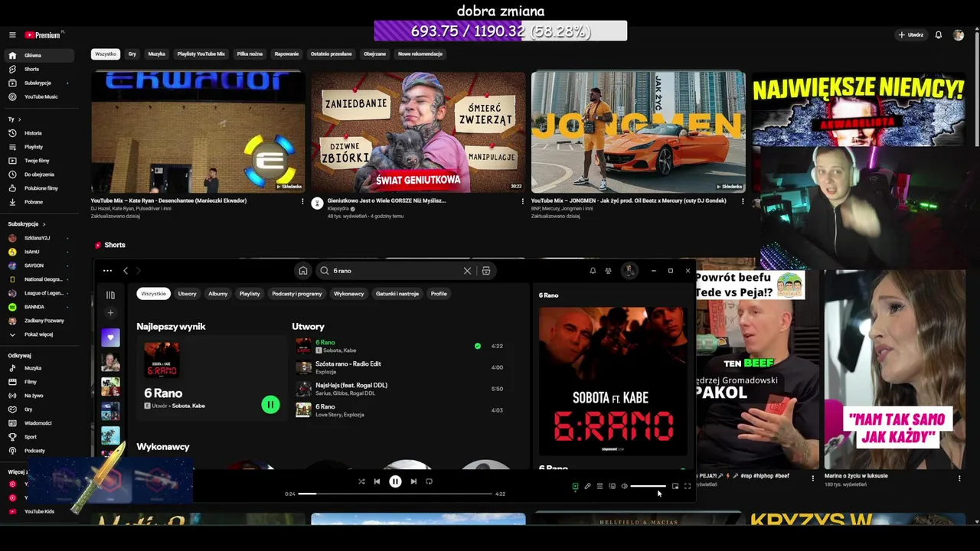Select the Gry filter chip on YouTube
Screen dimensions: 980x551
click(x=132, y=54)
